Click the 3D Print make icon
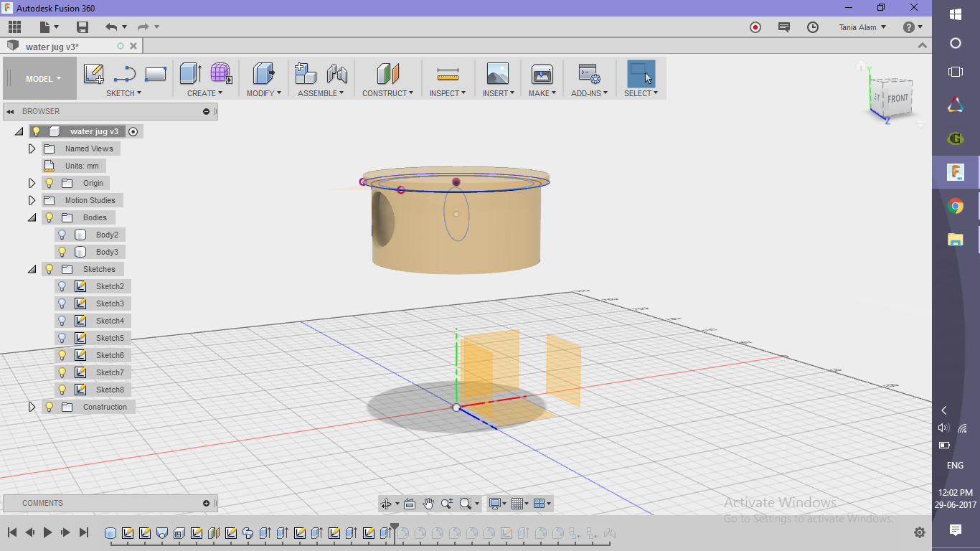The width and height of the screenshot is (980, 551). point(542,74)
